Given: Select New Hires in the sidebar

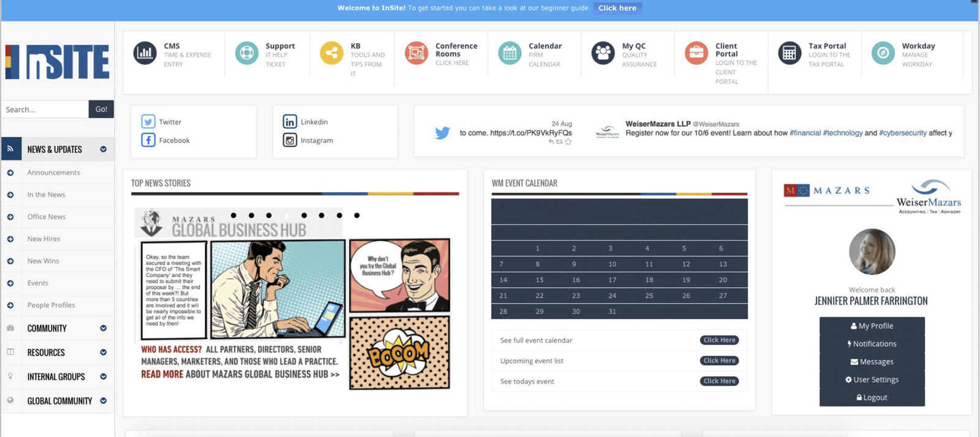Looking at the screenshot, I should pyautogui.click(x=43, y=239).
